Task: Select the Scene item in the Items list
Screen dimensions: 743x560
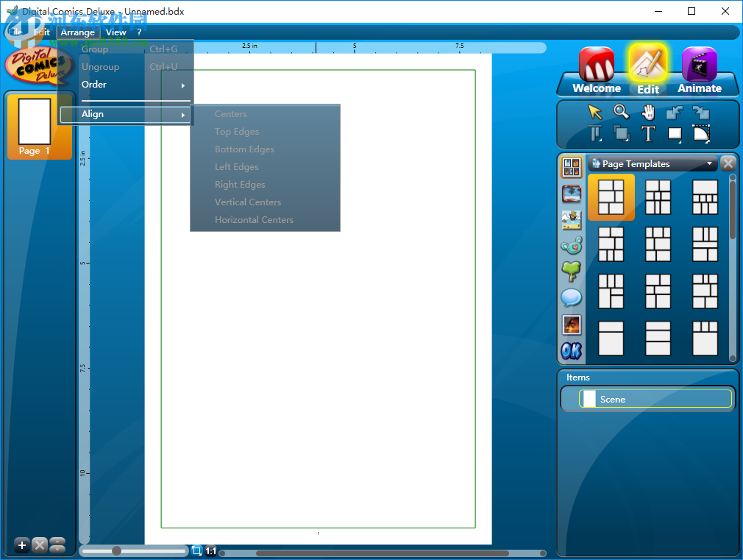Action: [x=655, y=399]
